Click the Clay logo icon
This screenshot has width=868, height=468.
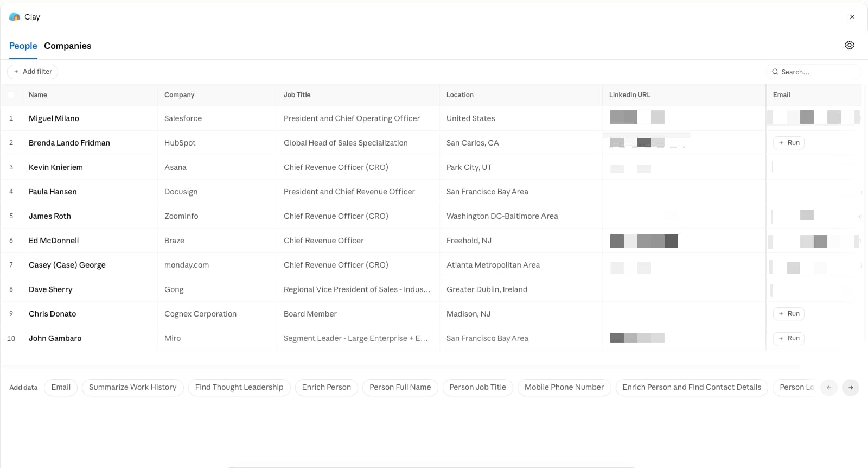(x=15, y=17)
